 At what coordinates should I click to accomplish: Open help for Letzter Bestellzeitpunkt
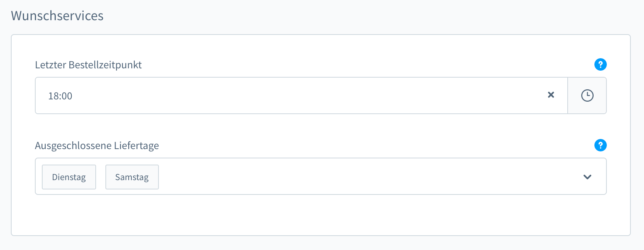[600, 64]
